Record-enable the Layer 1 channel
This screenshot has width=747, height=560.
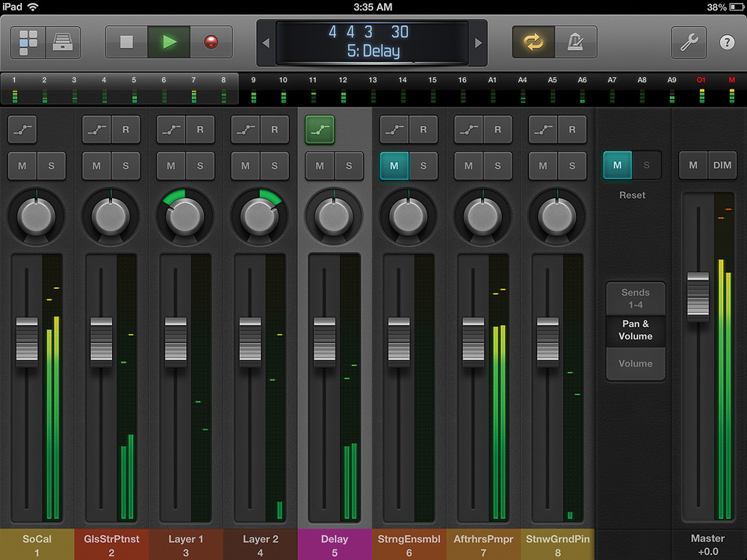click(200, 129)
